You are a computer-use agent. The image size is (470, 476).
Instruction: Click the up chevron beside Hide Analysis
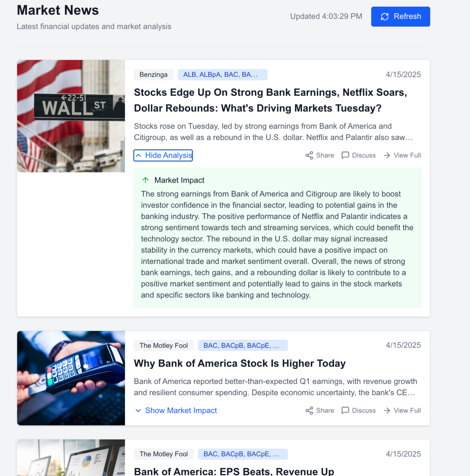click(138, 156)
